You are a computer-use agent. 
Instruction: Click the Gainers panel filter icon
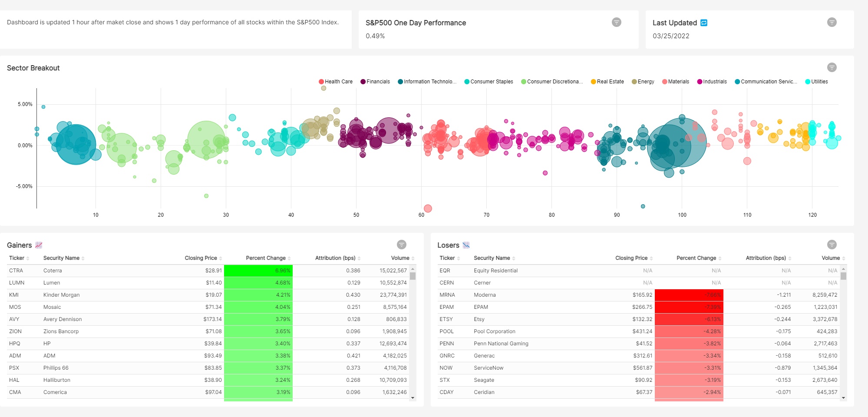click(402, 245)
